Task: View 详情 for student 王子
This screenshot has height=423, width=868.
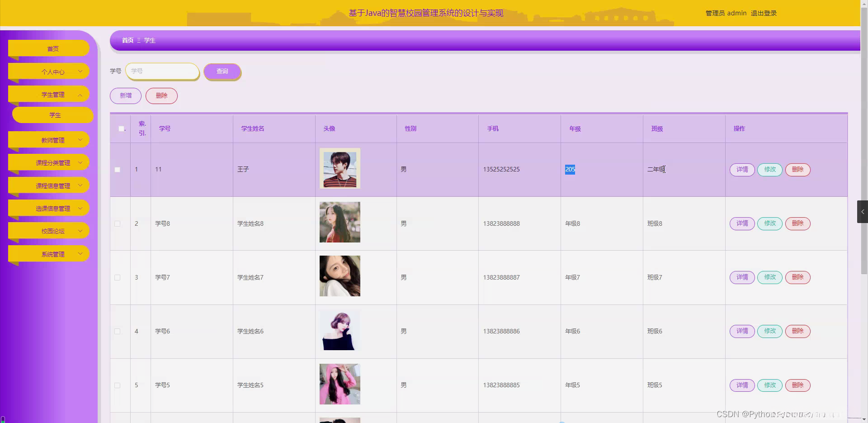Action: (742, 170)
